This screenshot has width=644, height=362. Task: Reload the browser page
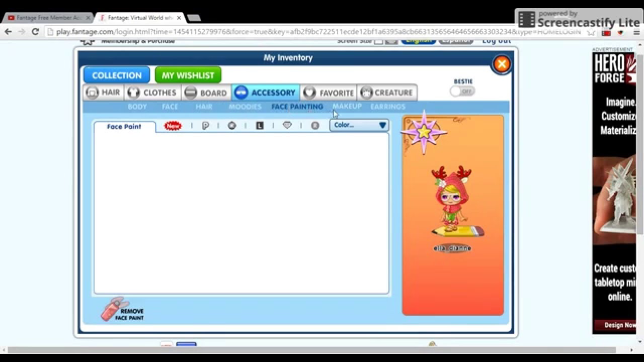pyautogui.click(x=35, y=32)
